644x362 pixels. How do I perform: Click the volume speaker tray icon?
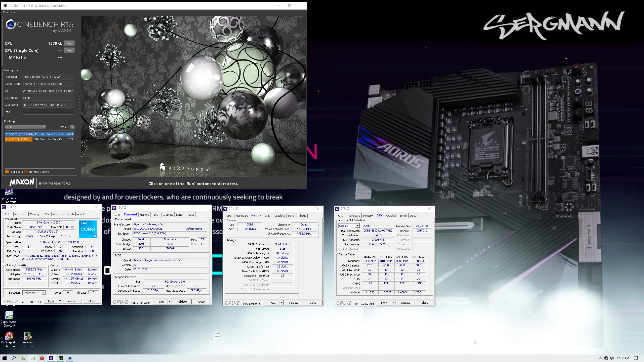pyautogui.click(x=612, y=358)
